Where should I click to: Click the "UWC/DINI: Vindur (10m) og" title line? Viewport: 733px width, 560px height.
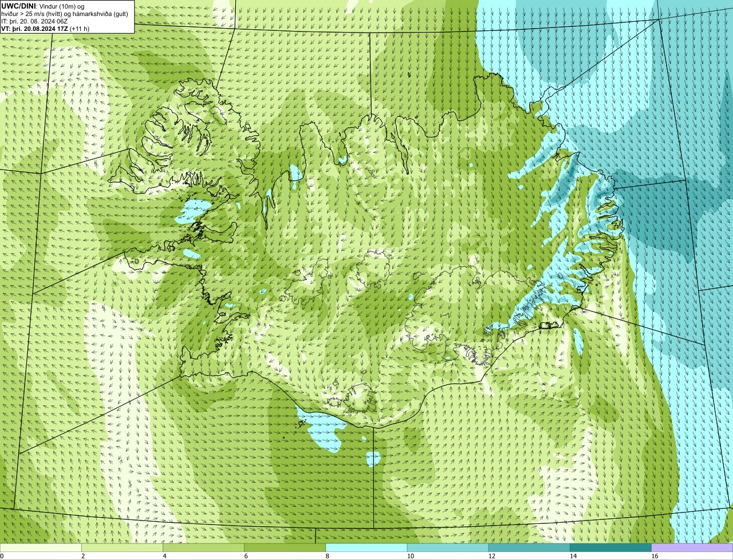click(43, 6)
